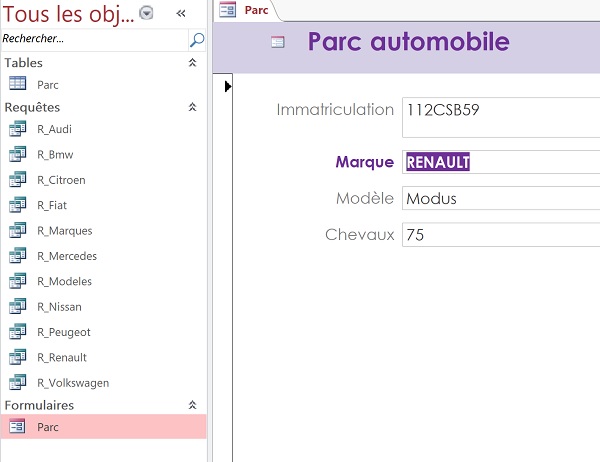
Task: Click the Immatriculation field 112CSB59
Action: pyautogui.click(x=501, y=117)
